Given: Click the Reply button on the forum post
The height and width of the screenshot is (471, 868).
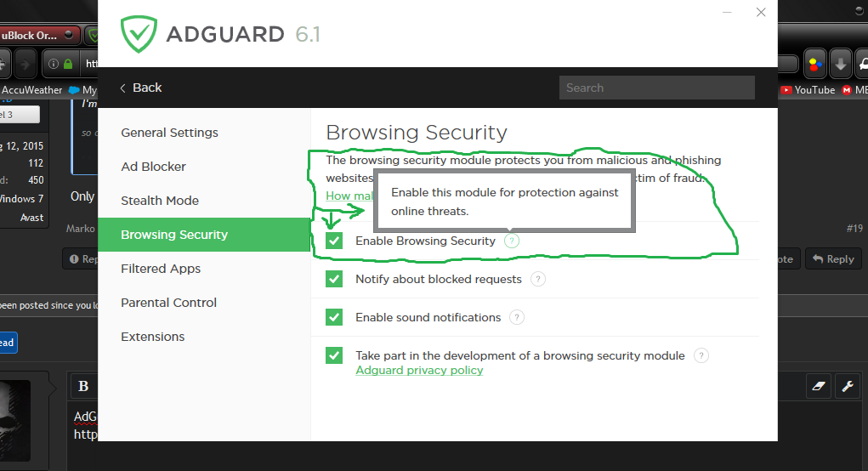Looking at the screenshot, I should [x=832, y=258].
